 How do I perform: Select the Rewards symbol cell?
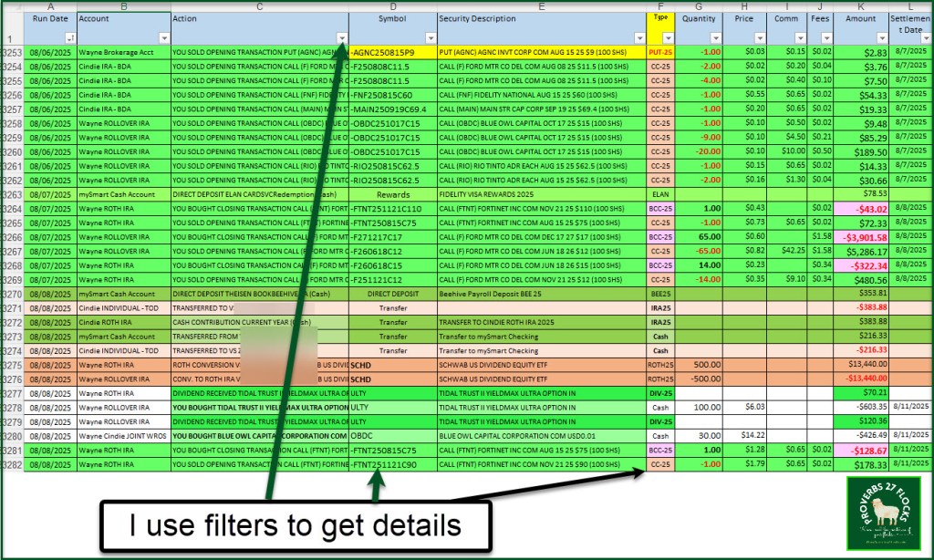(392, 194)
